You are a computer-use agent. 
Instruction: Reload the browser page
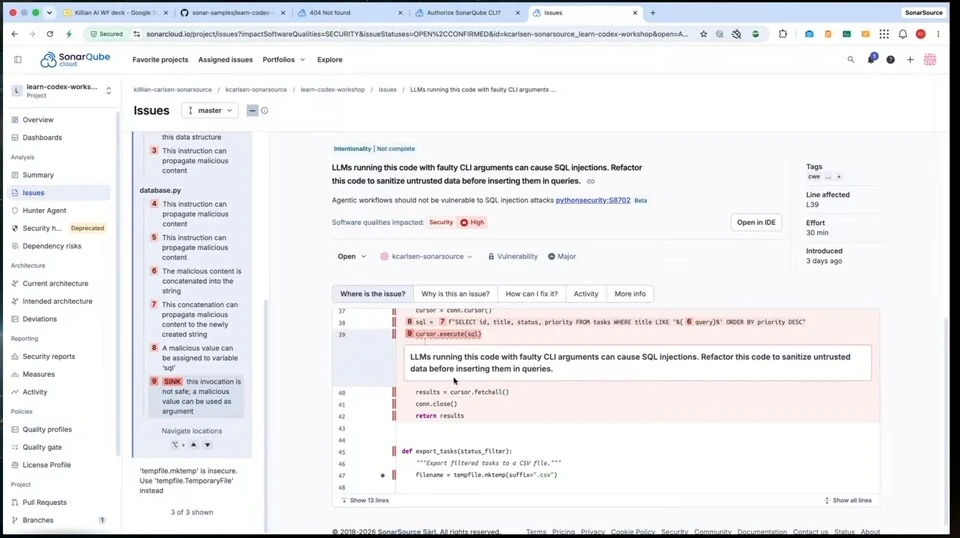tap(50, 34)
